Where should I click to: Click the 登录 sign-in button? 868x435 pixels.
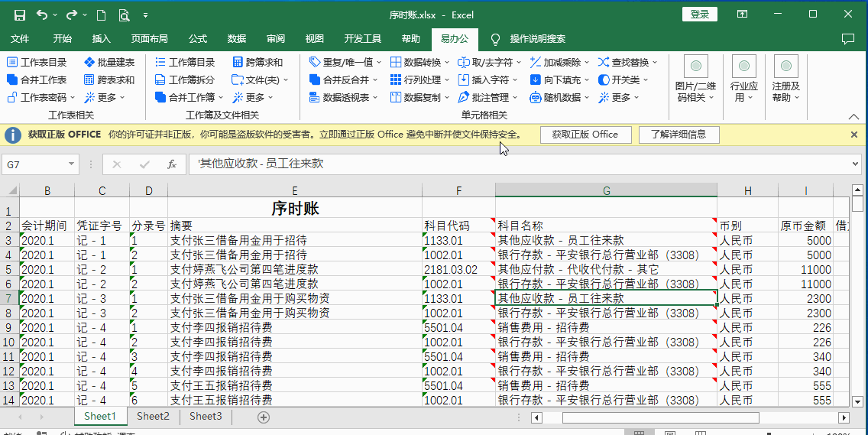point(700,15)
